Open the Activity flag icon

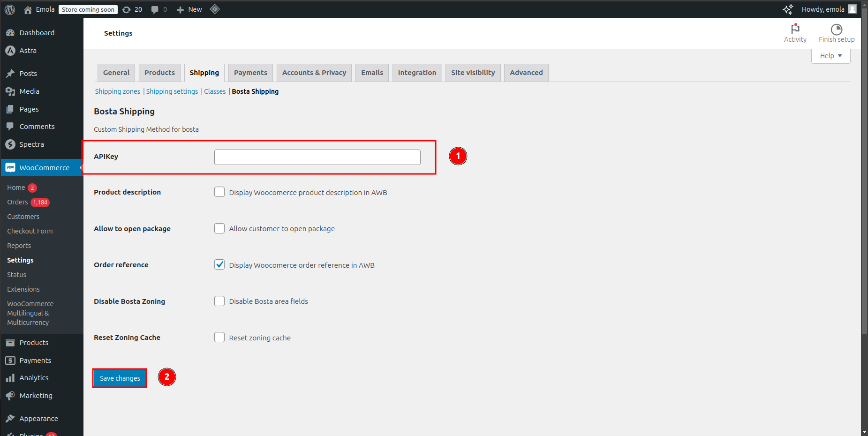[795, 29]
